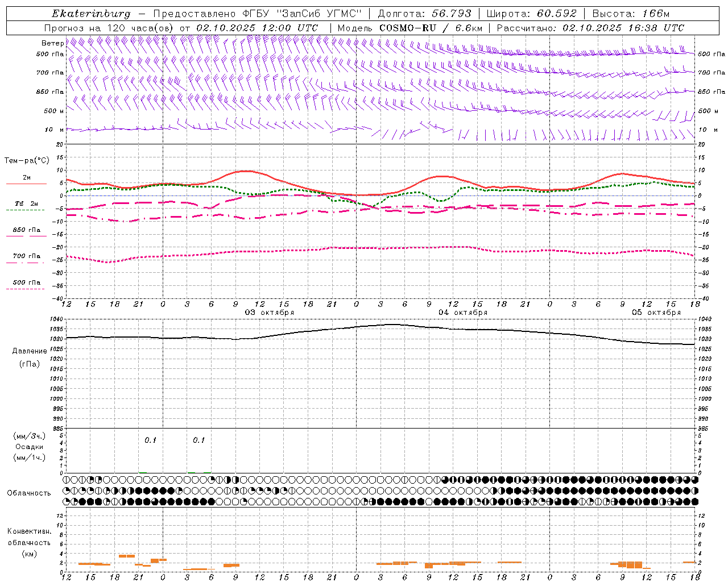Screen dimensions: 728x582
Task: Click the 'Ветер' wind panel label
Action: pos(52,43)
